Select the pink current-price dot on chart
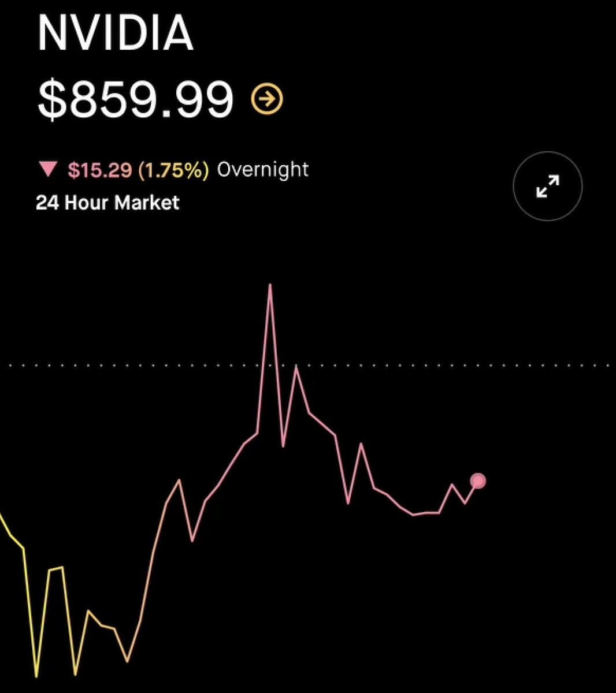 [478, 480]
